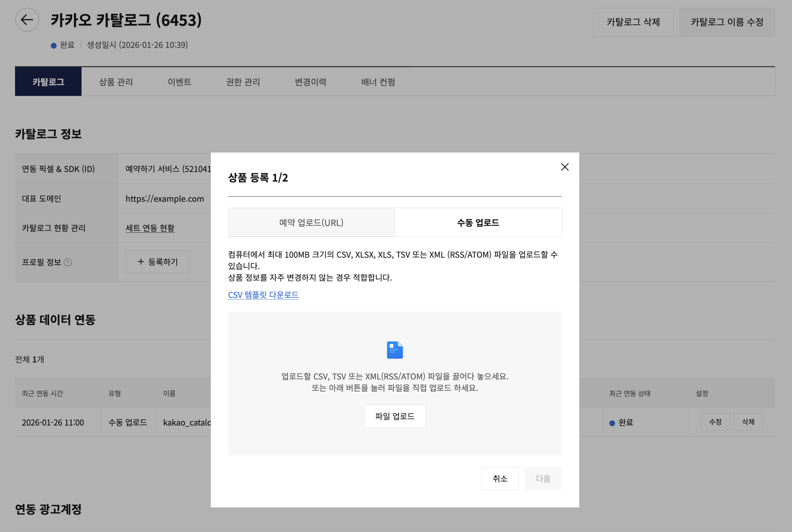This screenshot has width=792, height=532.
Task: Open the 변경이력 tab
Action: [310, 82]
